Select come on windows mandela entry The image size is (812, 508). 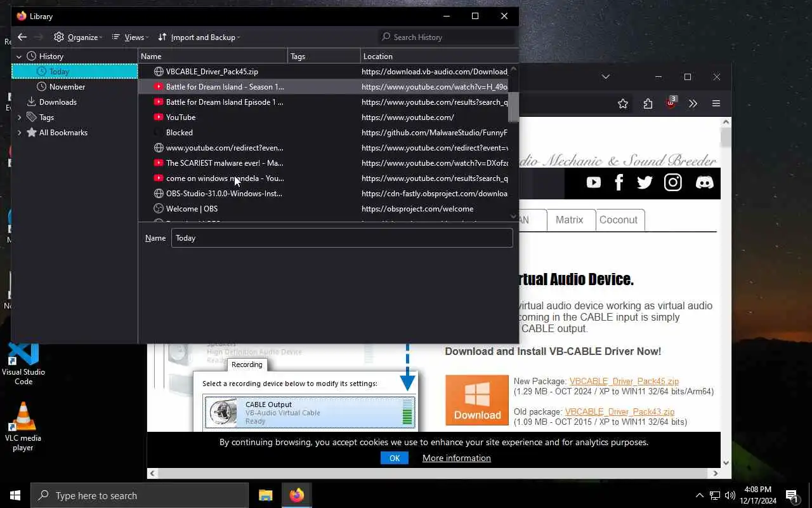point(324,178)
